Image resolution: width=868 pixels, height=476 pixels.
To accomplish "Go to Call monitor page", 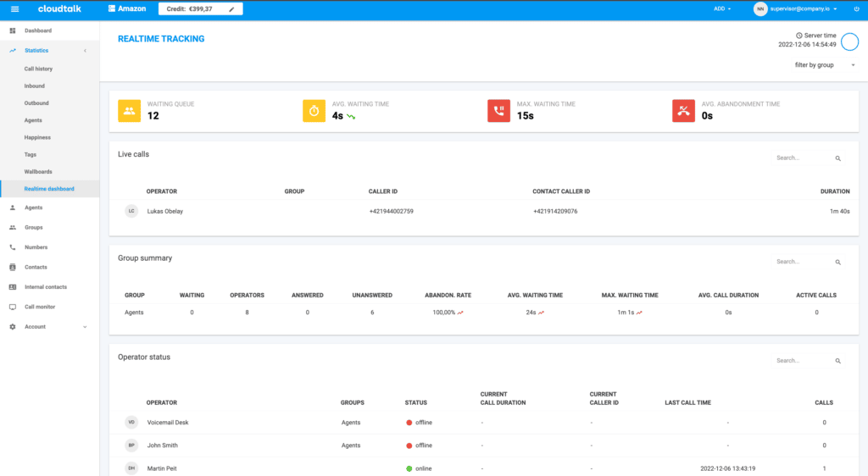I will (x=41, y=307).
